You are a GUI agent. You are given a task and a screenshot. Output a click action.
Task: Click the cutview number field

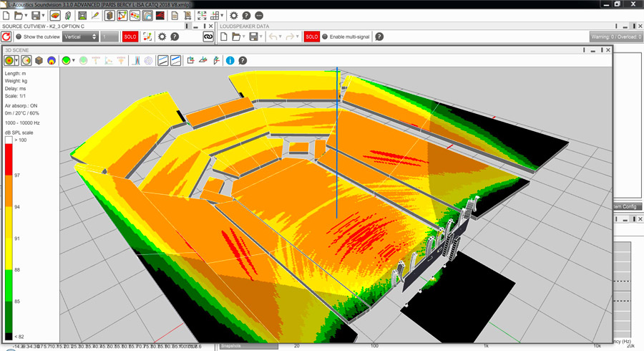pyautogui.click(x=109, y=37)
